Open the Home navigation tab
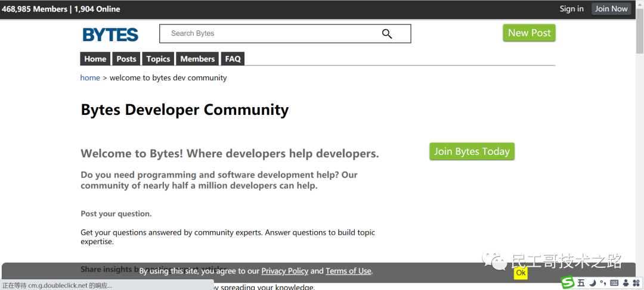Viewport: 644px width, 290px height. point(95,59)
